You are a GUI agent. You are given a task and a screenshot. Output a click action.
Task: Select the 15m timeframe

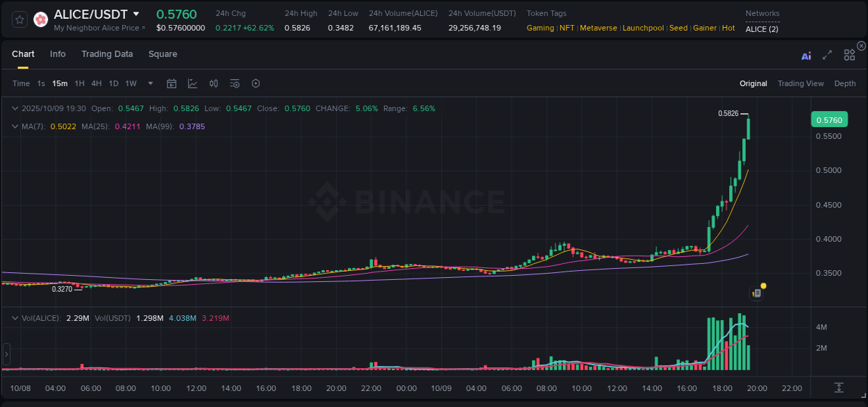click(x=60, y=83)
